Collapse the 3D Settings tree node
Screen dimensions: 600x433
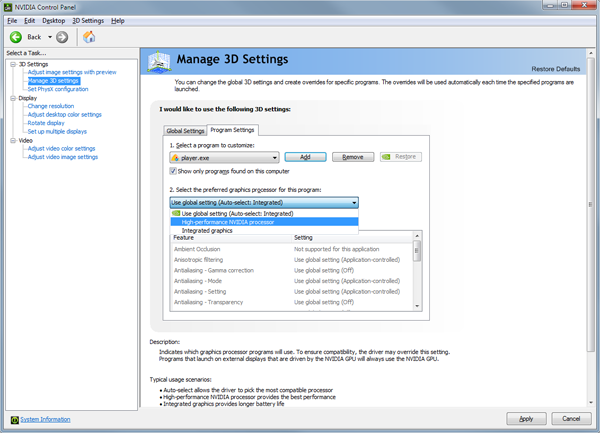(x=13, y=64)
